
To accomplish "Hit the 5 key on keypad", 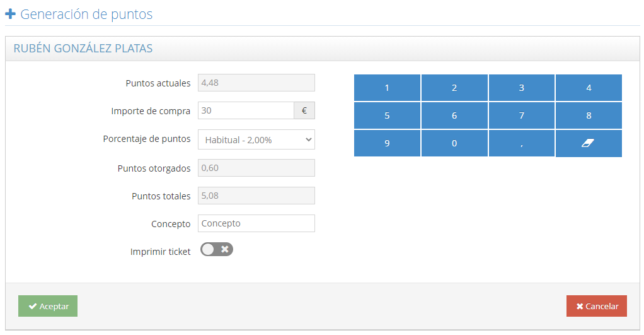I will tap(387, 115).
